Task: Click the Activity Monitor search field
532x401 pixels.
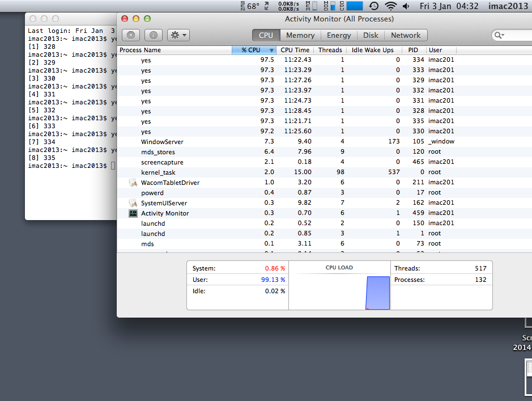Action: pos(512,35)
